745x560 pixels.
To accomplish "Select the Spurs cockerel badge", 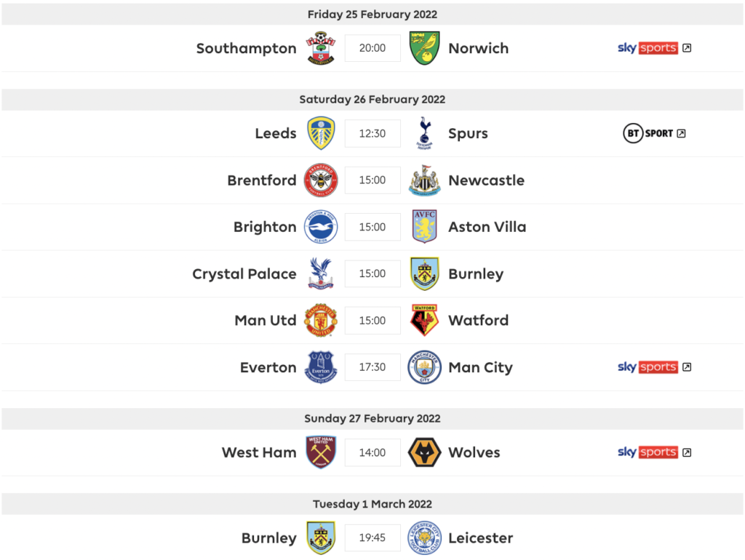I will (424, 133).
